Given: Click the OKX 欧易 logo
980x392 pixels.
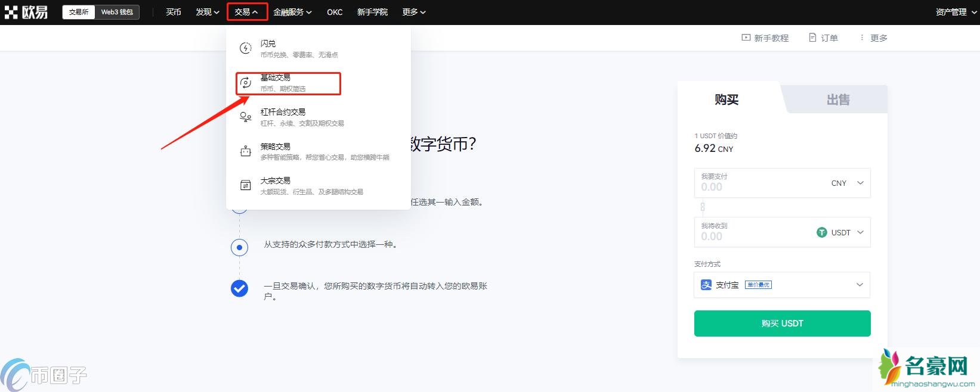Looking at the screenshot, I should pyautogui.click(x=26, y=12).
